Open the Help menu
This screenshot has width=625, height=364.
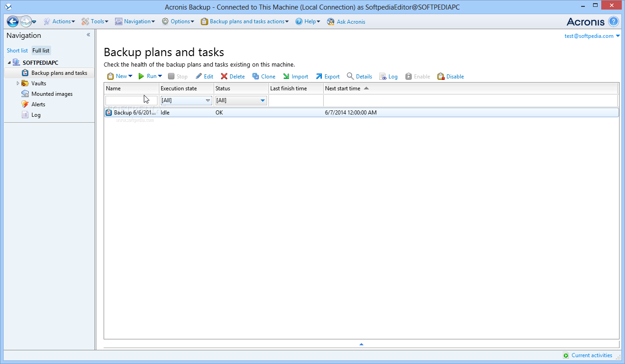point(308,21)
